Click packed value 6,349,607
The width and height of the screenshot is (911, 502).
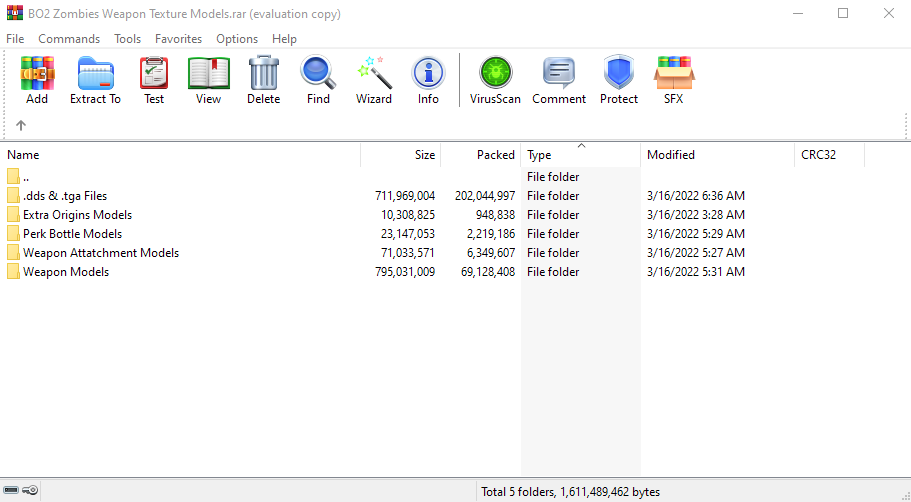point(491,253)
